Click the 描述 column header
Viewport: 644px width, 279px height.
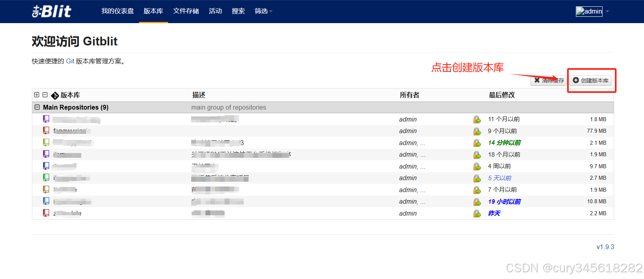[199, 95]
